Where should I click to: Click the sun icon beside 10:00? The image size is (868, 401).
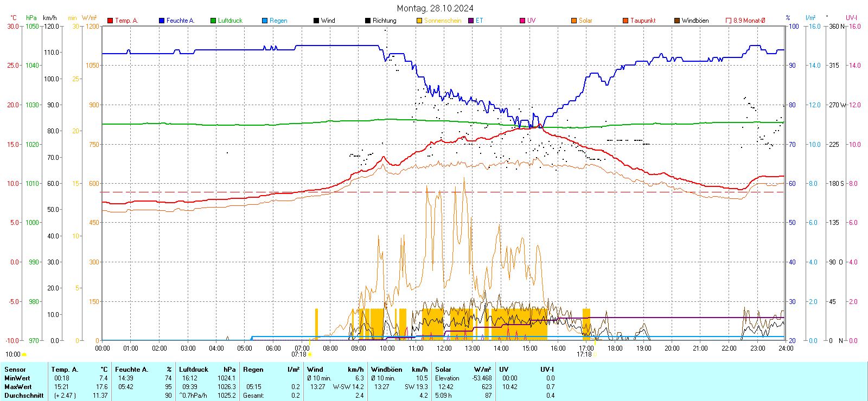pyautogui.click(x=24, y=354)
